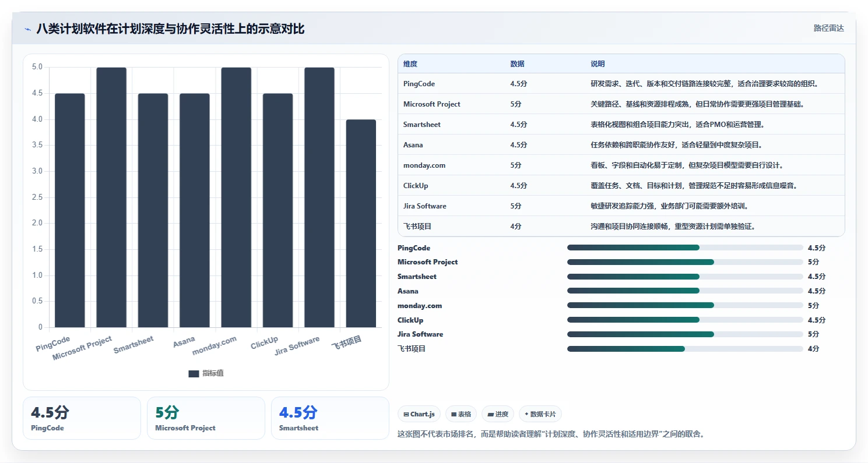Click the 4.5分 cell in the ClickUp table row
The width and height of the screenshot is (868, 463).
tap(519, 186)
